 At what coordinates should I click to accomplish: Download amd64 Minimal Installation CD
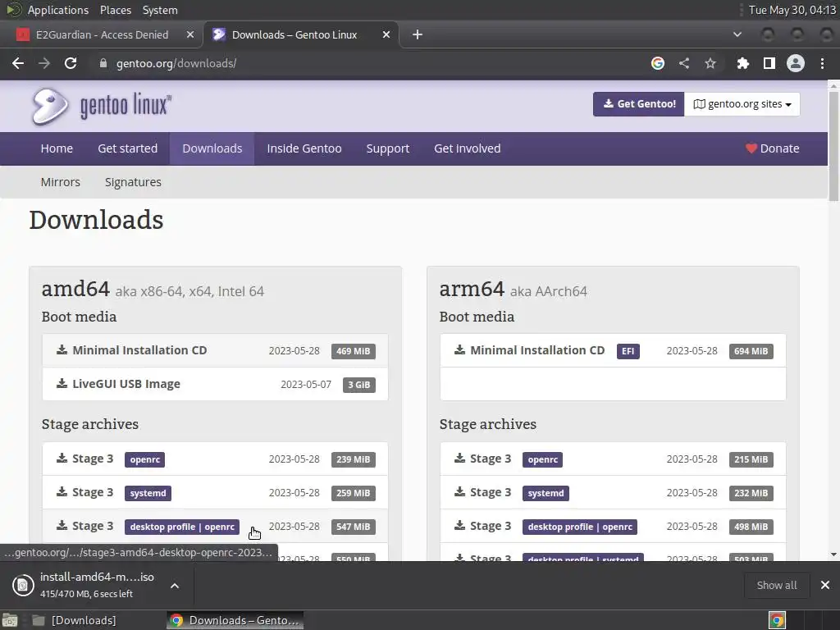pyautogui.click(x=216, y=350)
